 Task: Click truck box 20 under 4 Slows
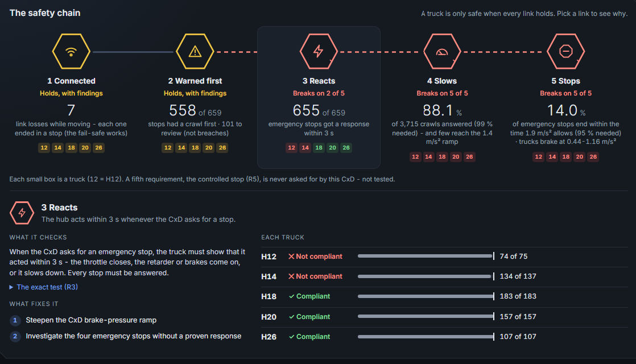tap(456, 156)
